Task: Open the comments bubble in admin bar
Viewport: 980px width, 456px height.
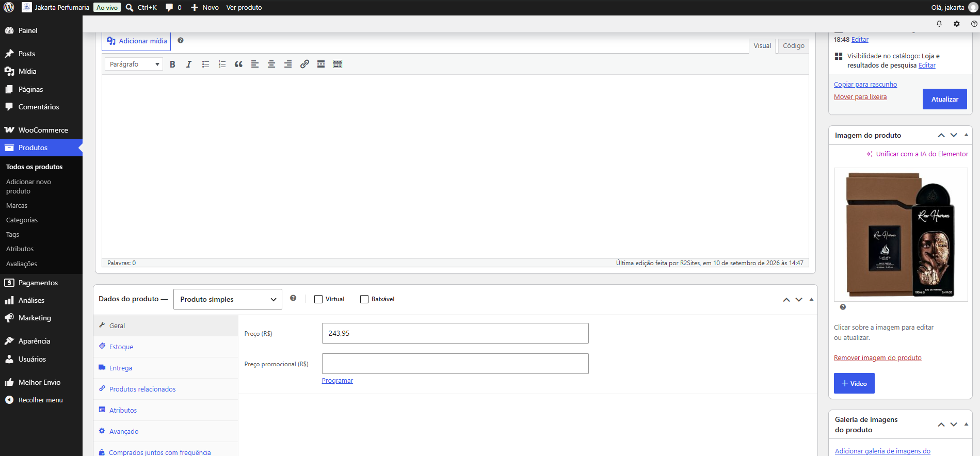Action: pyautogui.click(x=173, y=7)
